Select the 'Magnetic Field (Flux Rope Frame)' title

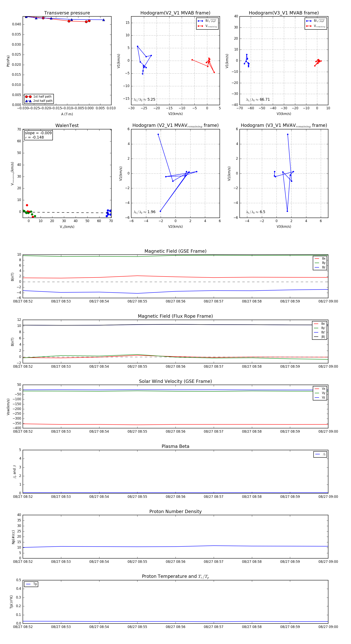tap(175, 316)
